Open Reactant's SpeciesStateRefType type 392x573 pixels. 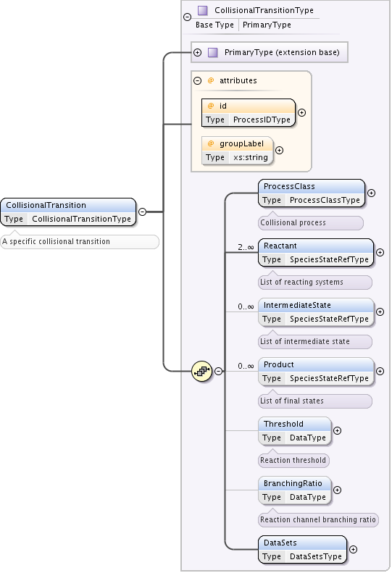329,259
